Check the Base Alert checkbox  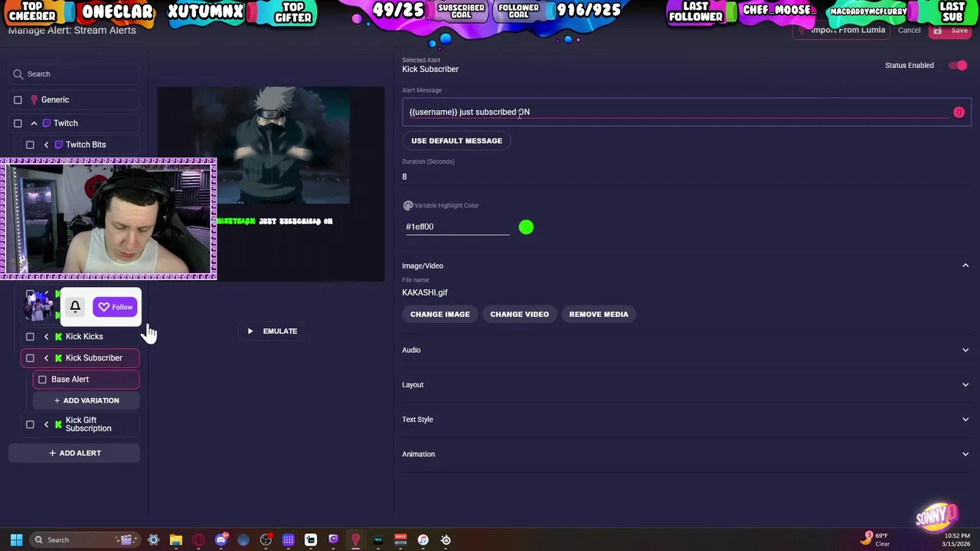pos(42,380)
